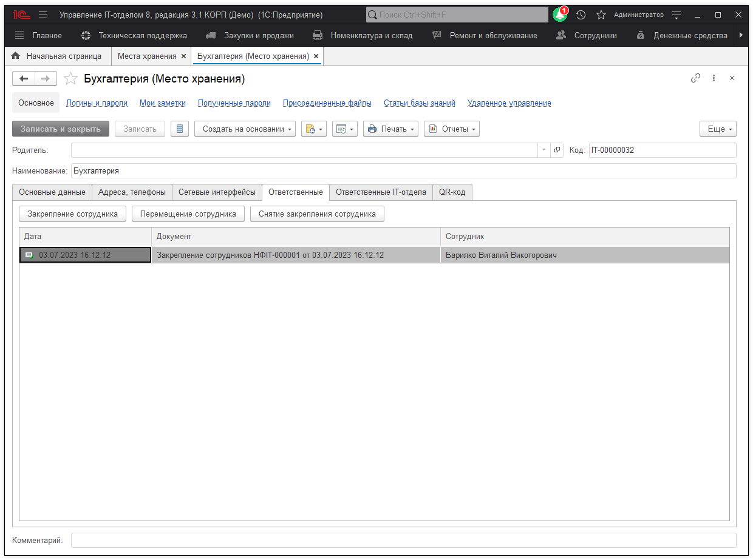Image resolution: width=753 pixels, height=560 pixels.
Task: Switch to the QR-код tab
Action: coord(452,192)
